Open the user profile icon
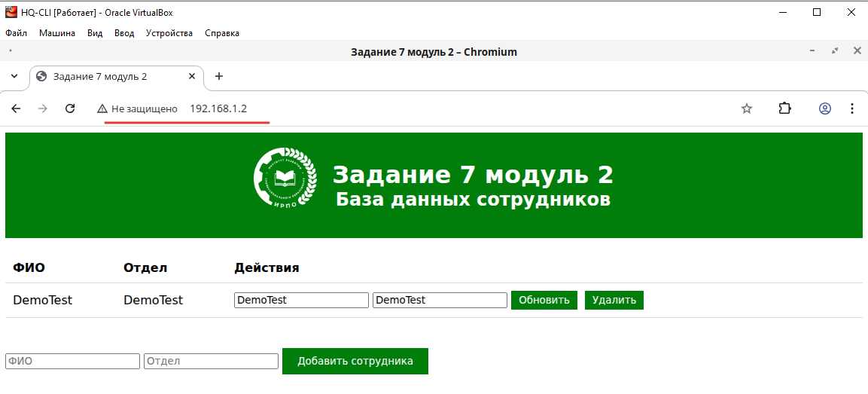Image resolution: width=868 pixels, height=394 pixels. coord(825,108)
